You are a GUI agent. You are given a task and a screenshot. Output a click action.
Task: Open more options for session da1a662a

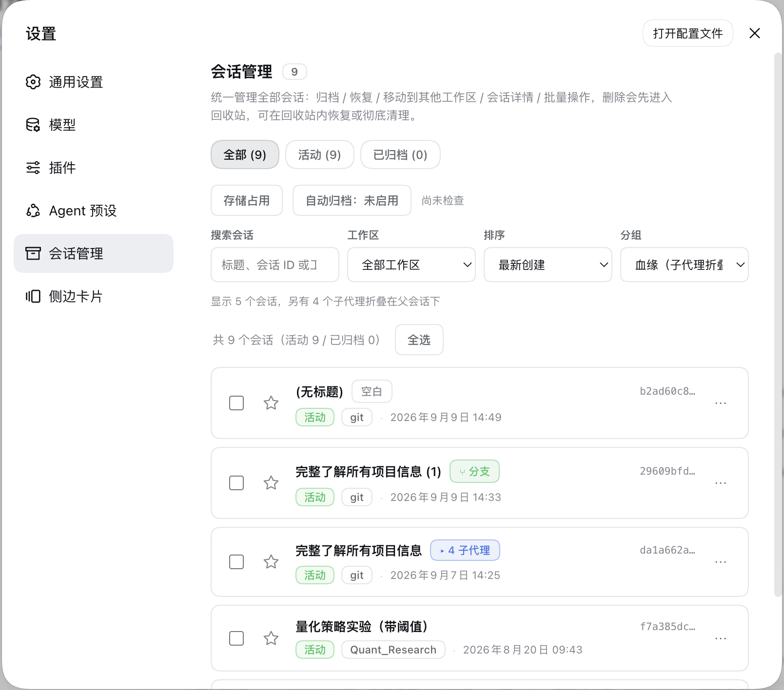(x=721, y=562)
